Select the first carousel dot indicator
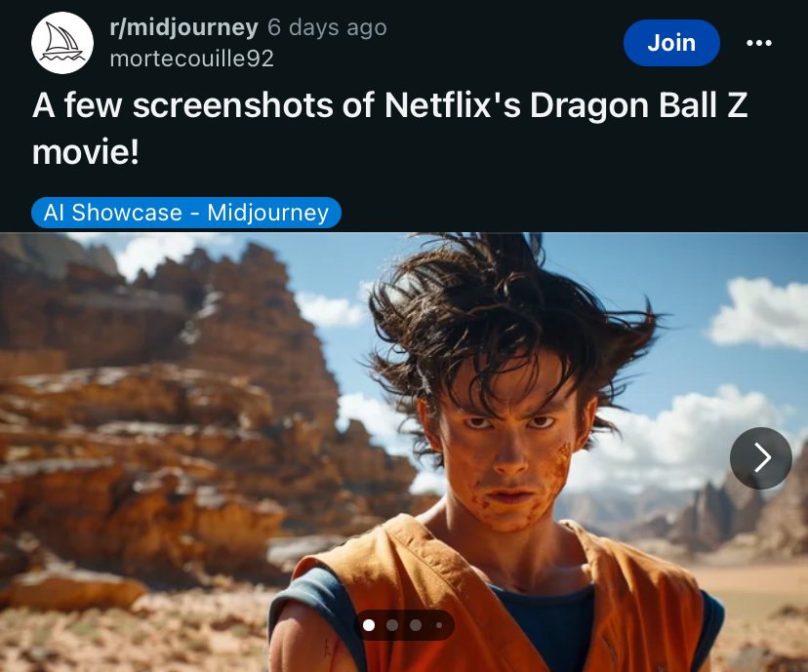808x672 pixels. coord(369,625)
